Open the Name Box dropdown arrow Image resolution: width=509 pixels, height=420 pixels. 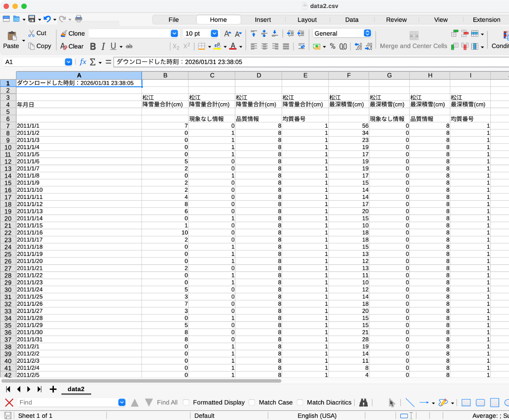(68, 62)
